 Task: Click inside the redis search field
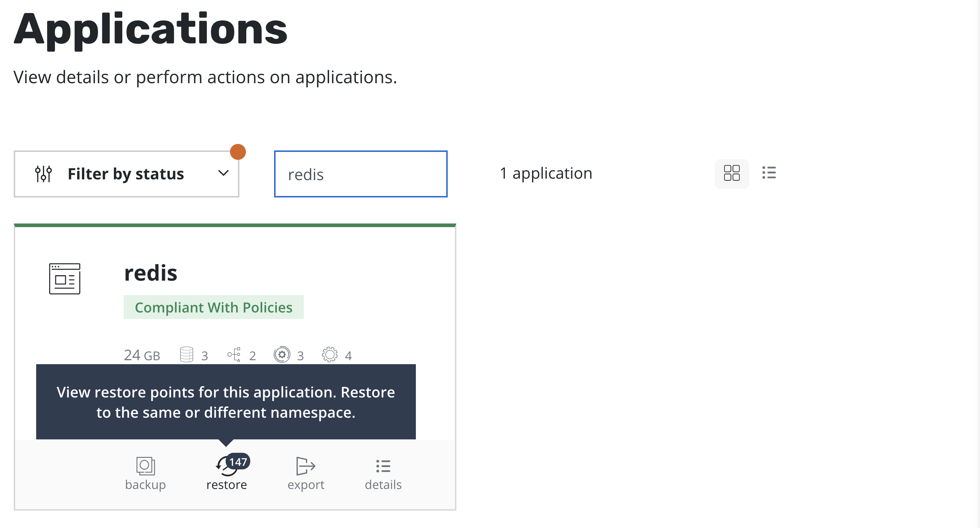(360, 174)
